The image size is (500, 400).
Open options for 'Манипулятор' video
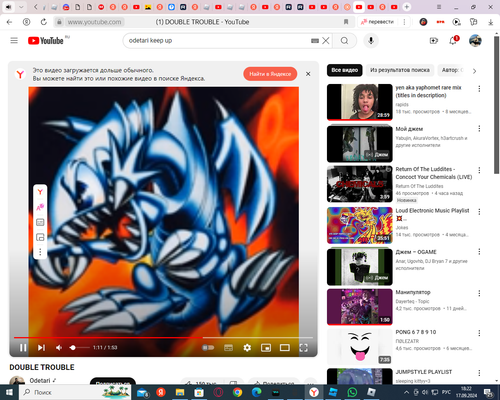(x=479, y=293)
